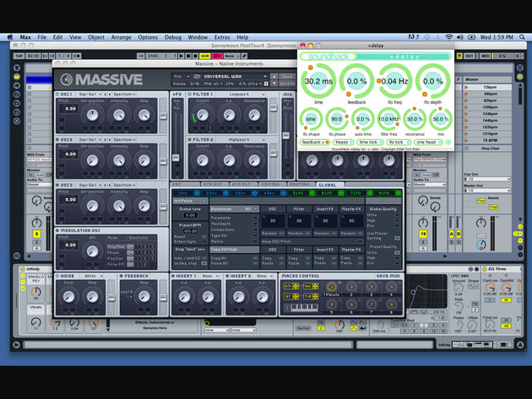Viewport: 532px width, 399px height.
Task: Click the Ableton transport record button
Action: tap(195, 56)
